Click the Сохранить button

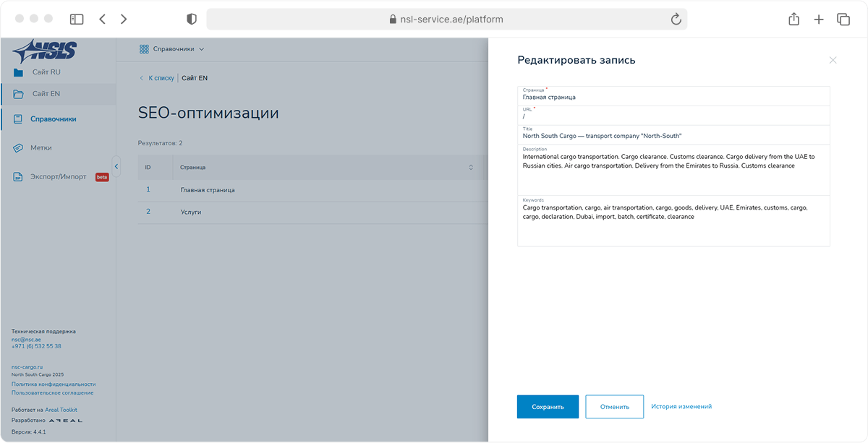coord(548,407)
